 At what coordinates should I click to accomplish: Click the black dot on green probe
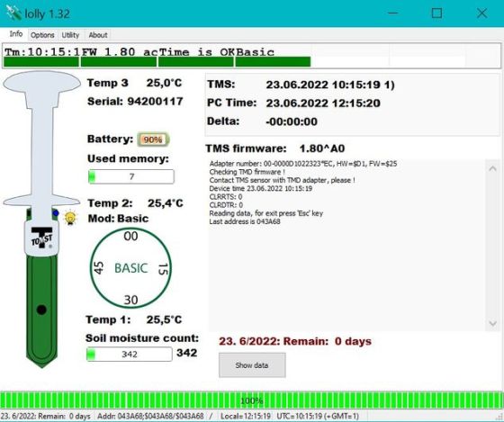coord(41,310)
